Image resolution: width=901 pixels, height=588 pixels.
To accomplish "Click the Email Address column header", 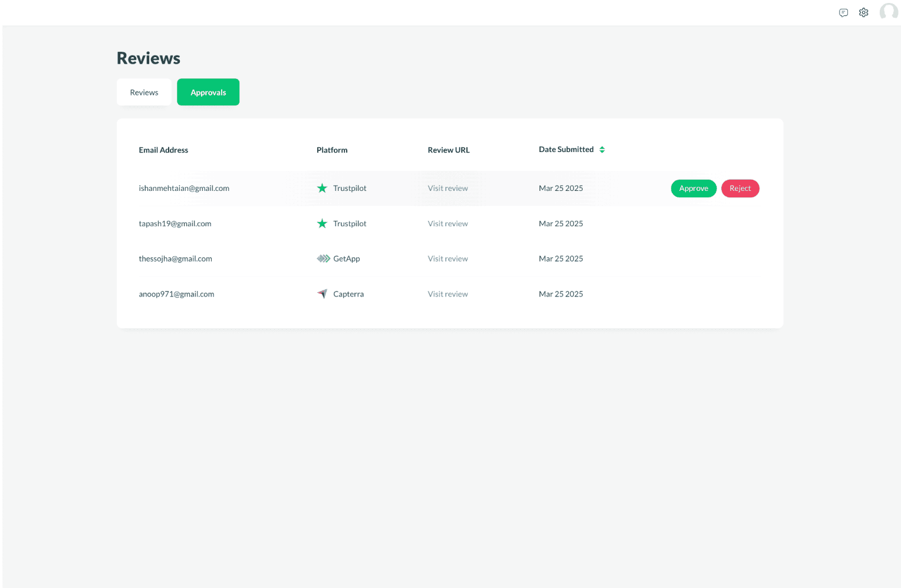I will tap(163, 150).
